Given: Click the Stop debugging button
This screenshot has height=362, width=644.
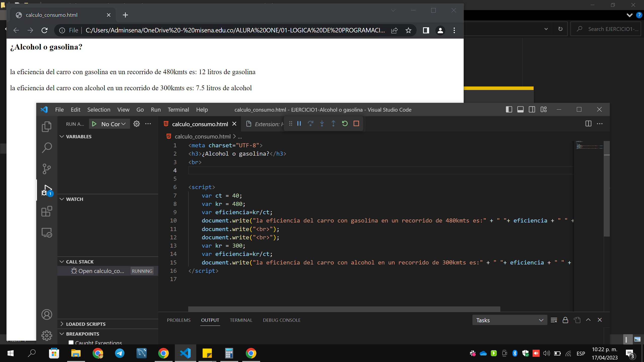Looking at the screenshot, I should click(356, 124).
